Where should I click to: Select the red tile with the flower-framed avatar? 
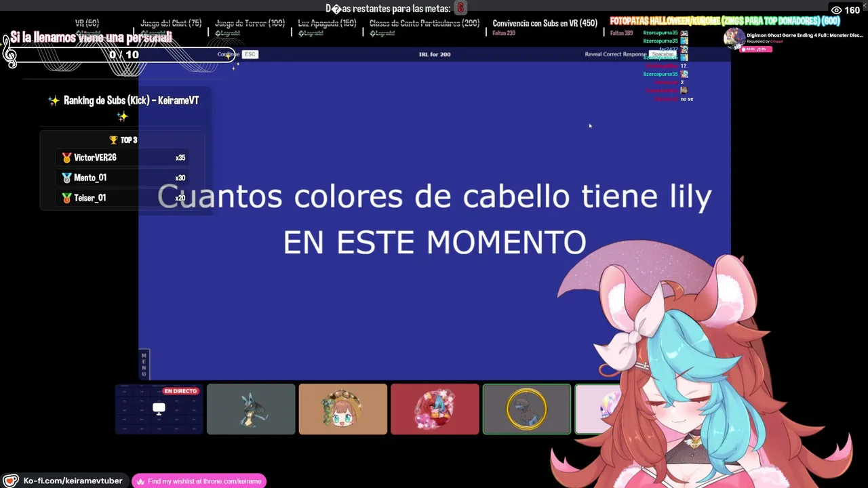[435, 409]
